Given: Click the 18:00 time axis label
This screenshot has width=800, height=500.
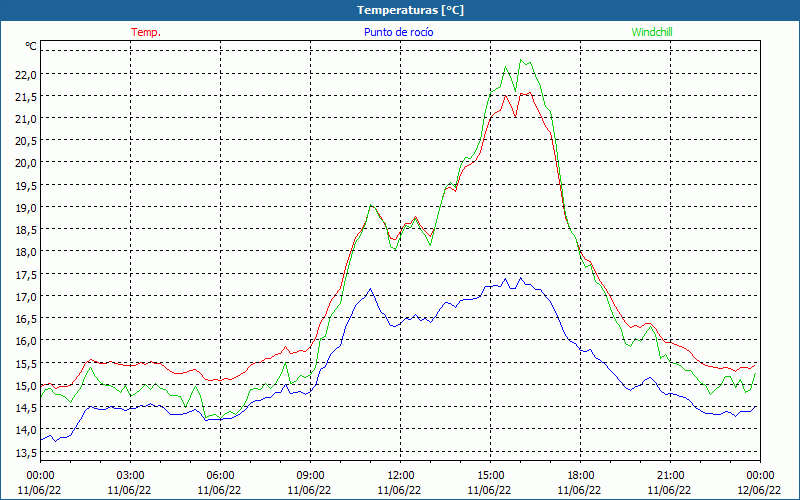Looking at the screenshot, I should point(580,475).
